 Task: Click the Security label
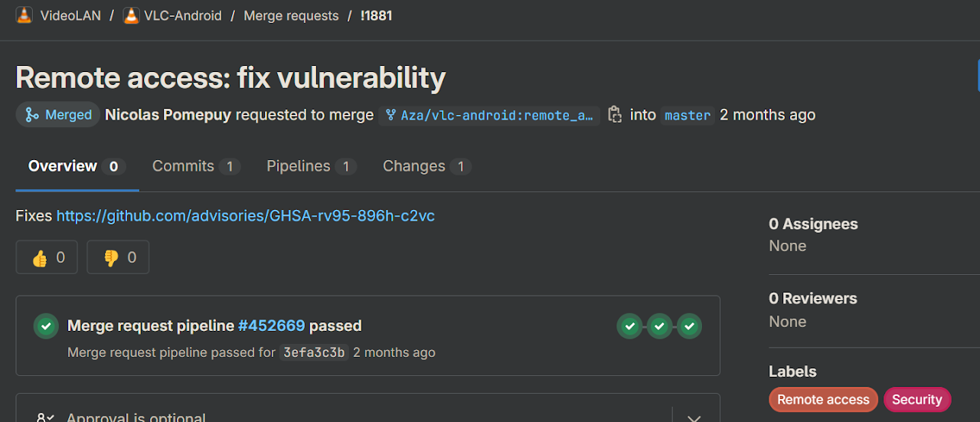[x=916, y=399]
